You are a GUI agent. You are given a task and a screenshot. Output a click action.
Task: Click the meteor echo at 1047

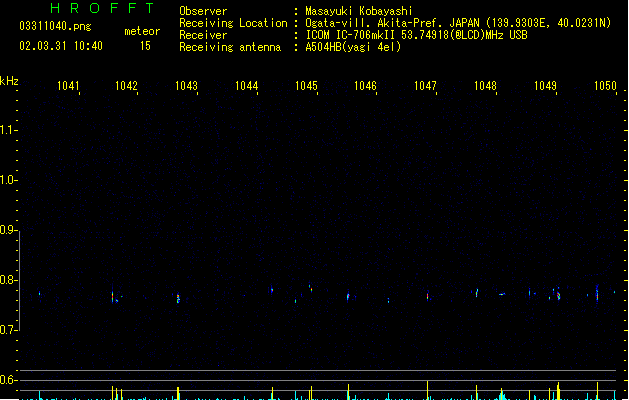click(428, 296)
